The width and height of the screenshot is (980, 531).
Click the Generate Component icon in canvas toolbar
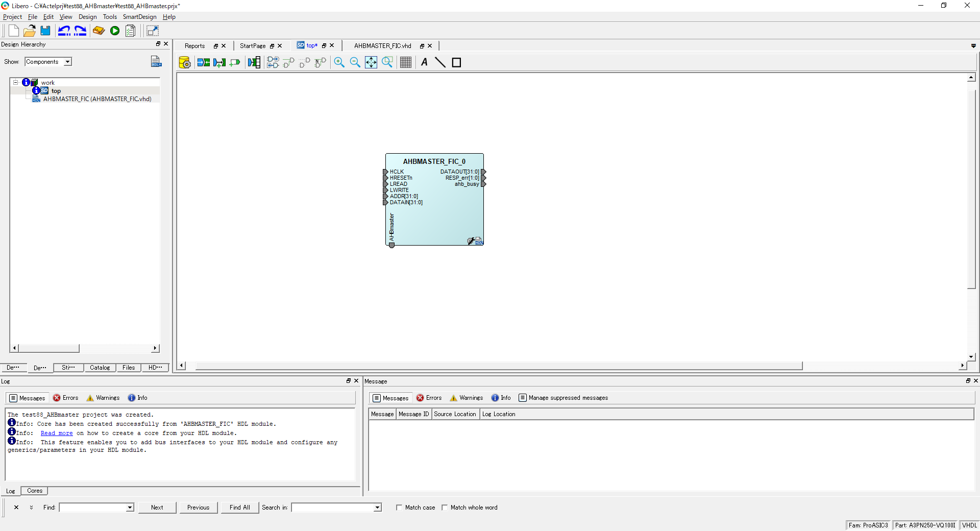point(185,62)
